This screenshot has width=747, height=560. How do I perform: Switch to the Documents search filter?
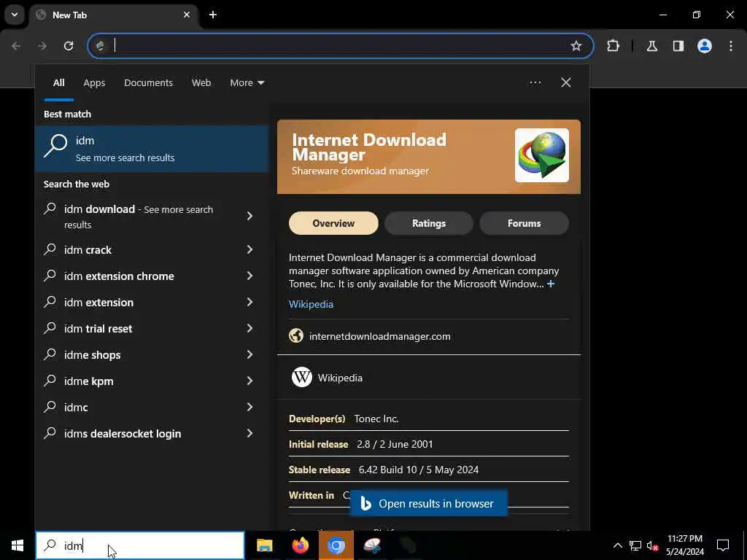click(148, 83)
